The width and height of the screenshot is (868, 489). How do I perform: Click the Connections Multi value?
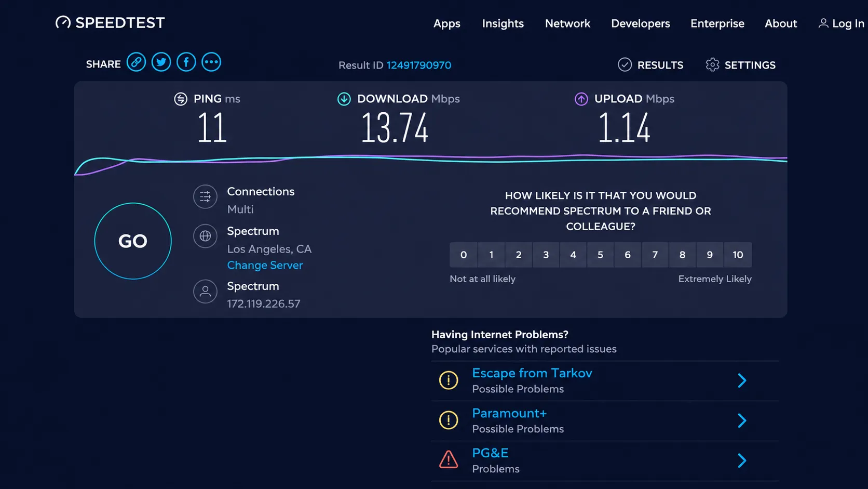click(240, 209)
